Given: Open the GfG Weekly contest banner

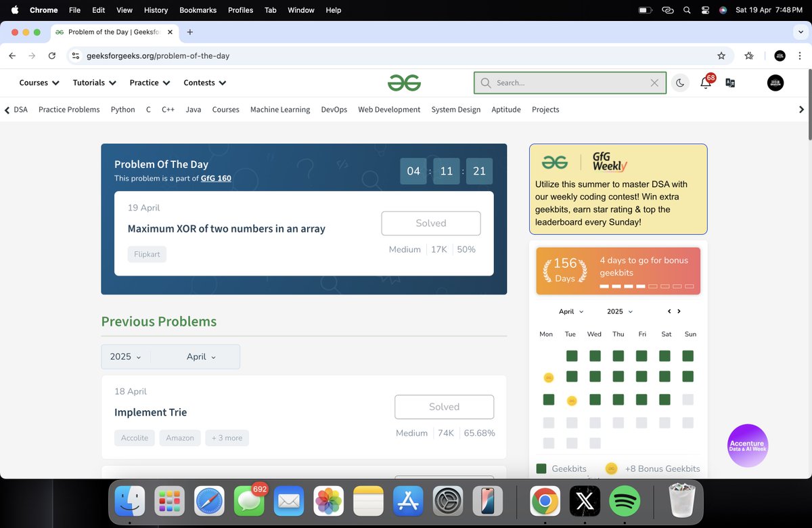Looking at the screenshot, I should click(618, 189).
